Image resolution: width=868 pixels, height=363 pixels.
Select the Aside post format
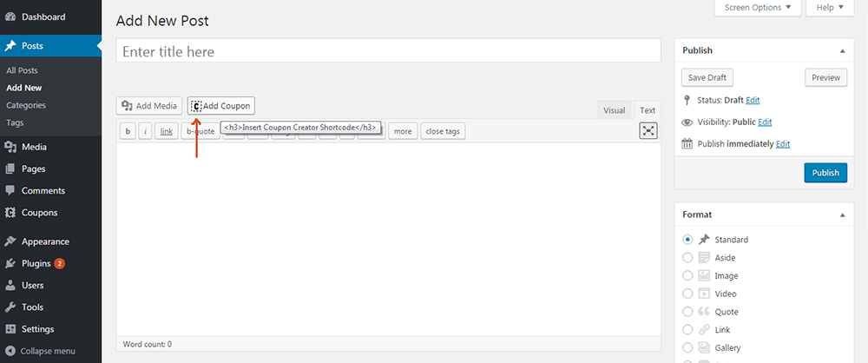click(688, 257)
